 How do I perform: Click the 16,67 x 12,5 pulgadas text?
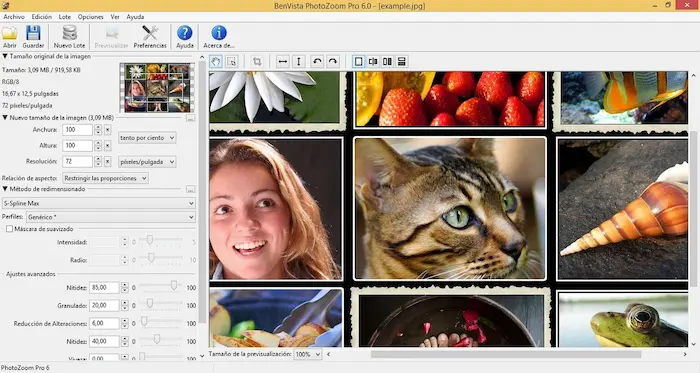(x=30, y=94)
